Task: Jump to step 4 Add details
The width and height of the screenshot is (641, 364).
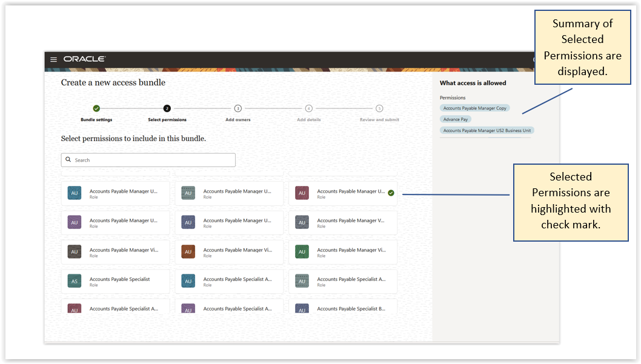Action: click(308, 108)
